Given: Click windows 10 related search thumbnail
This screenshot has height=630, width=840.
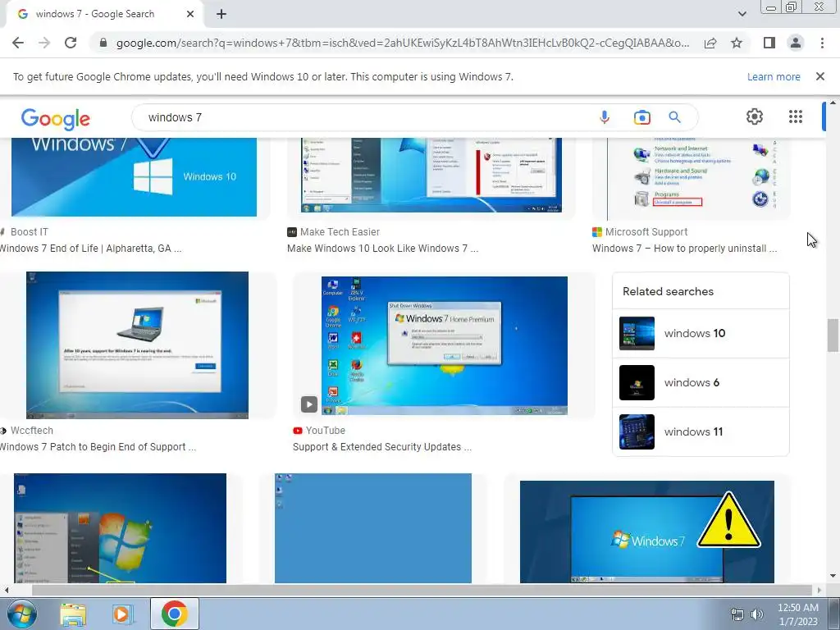Looking at the screenshot, I should point(637,333).
